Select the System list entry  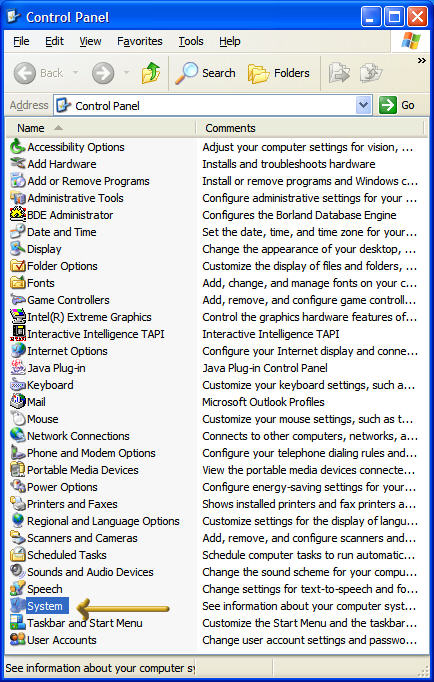pyautogui.click(x=45, y=606)
